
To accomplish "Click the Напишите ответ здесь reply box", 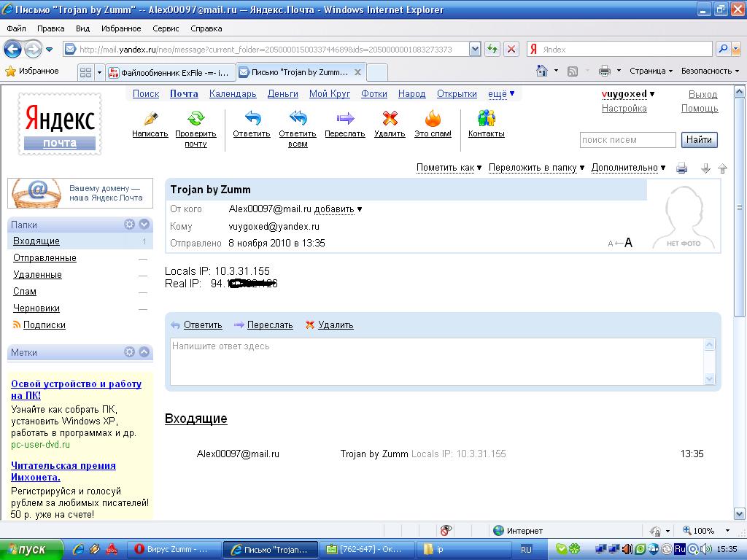I will [x=437, y=362].
